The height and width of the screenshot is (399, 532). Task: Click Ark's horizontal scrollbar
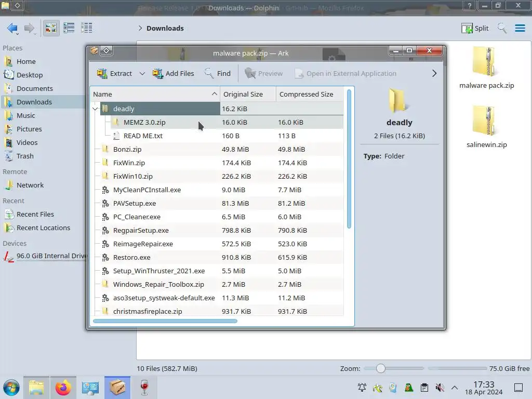tap(165, 321)
